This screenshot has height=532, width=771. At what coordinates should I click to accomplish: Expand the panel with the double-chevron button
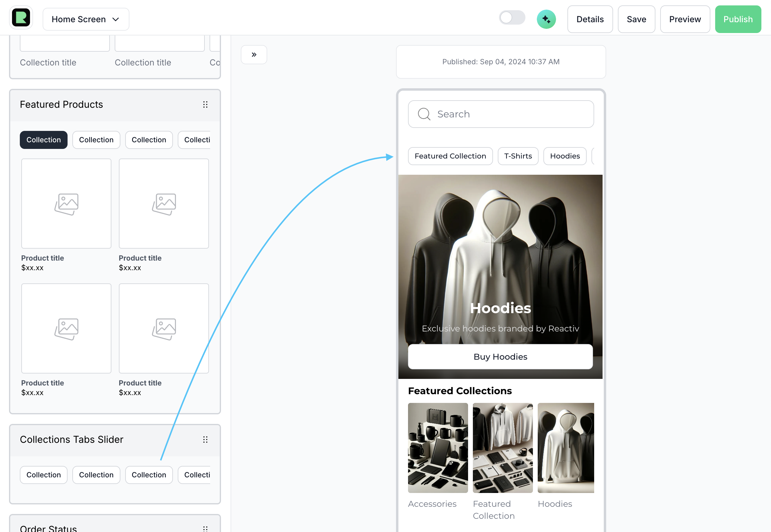(254, 55)
